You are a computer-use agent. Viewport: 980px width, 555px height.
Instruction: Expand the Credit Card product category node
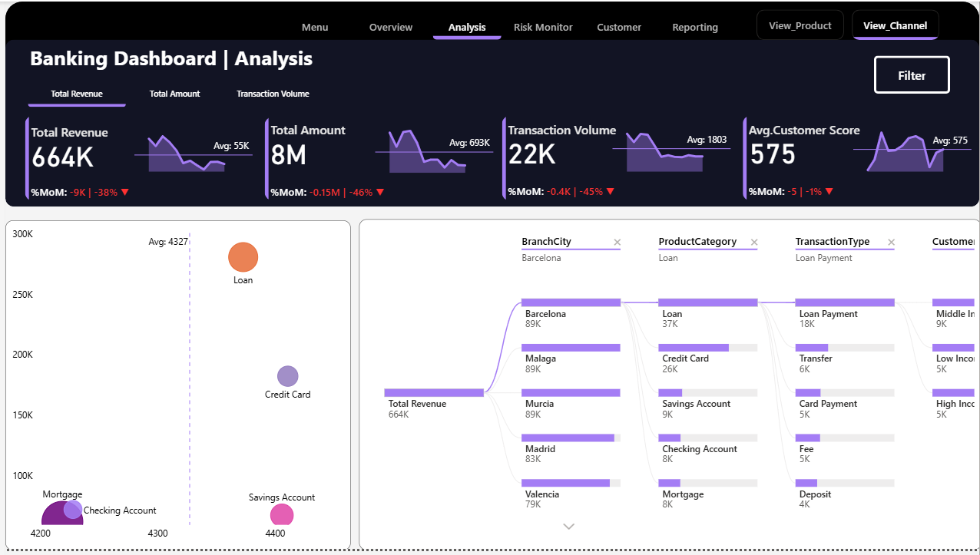pyautogui.click(x=707, y=348)
